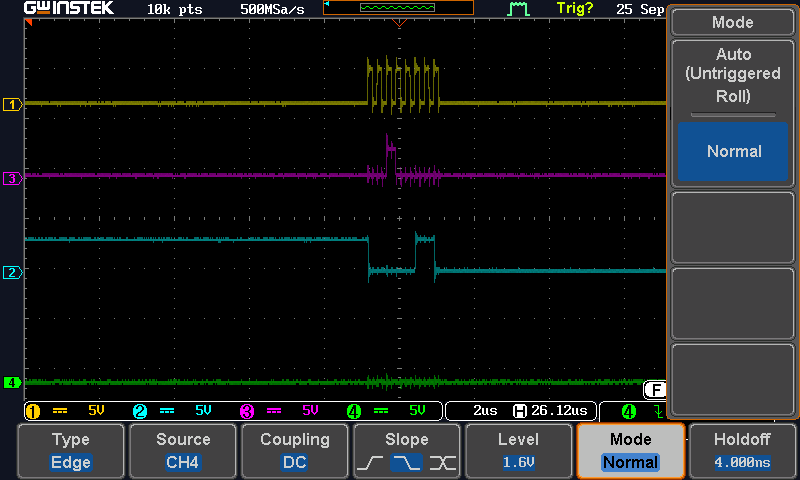Open the Coupling DC menu

coord(295,451)
